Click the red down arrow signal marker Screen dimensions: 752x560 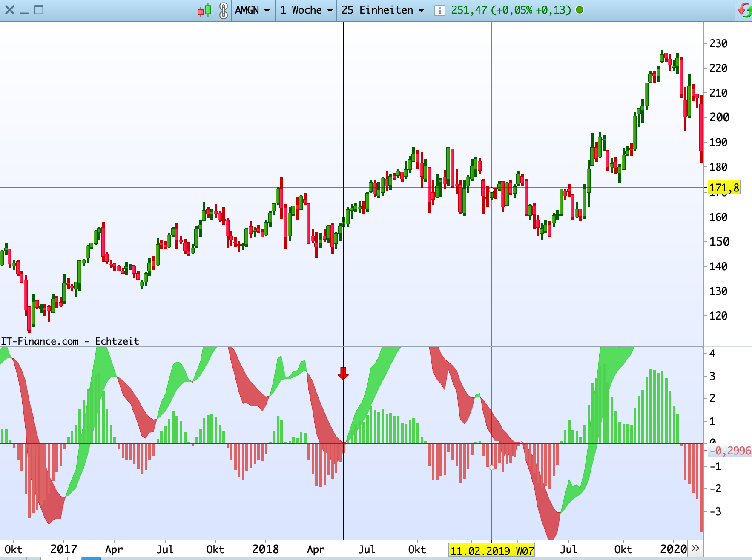point(343,373)
